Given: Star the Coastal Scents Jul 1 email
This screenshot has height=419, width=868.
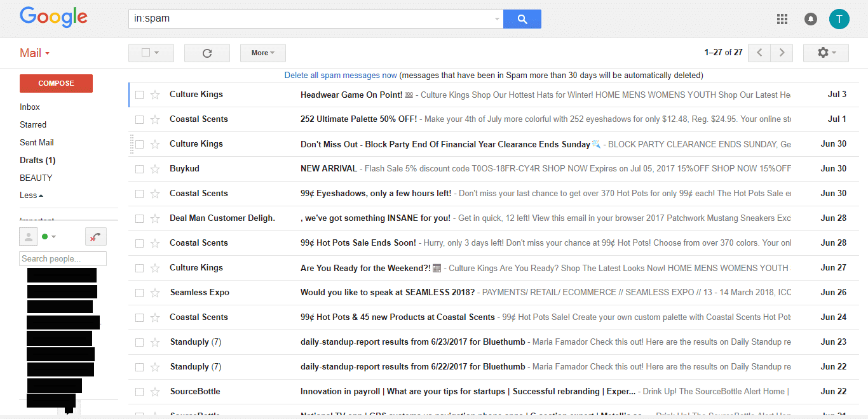Looking at the screenshot, I should [x=155, y=119].
